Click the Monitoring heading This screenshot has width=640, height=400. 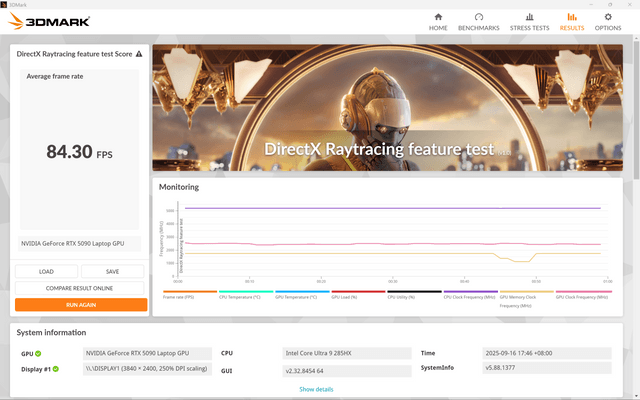click(x=179, y=187)
